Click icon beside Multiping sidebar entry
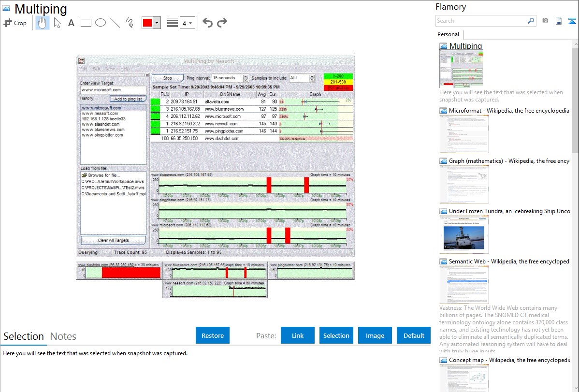This screenshot has width=579, height=392. point(443,46)
